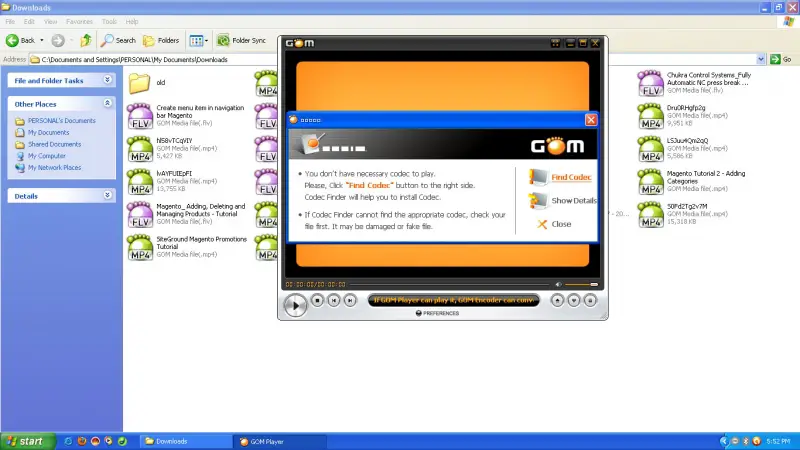Click the Windows start button

pyautogui.click(x=28, y=441)
